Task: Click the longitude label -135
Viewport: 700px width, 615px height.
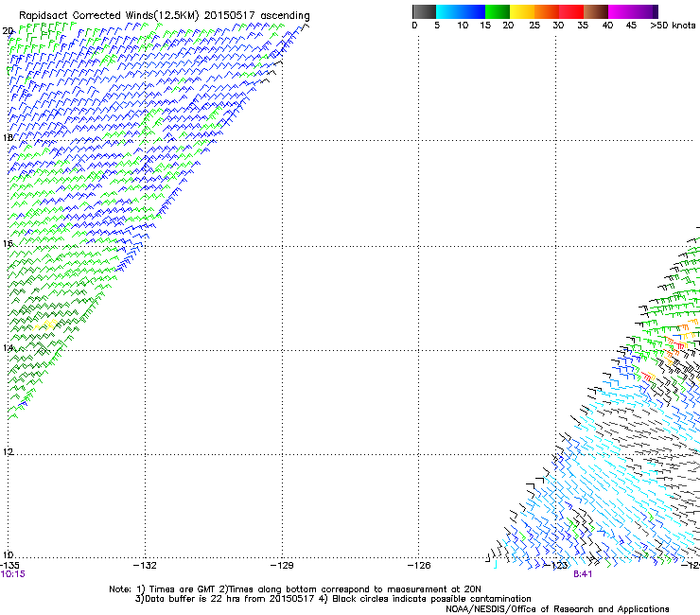Action: coord(9,566)
